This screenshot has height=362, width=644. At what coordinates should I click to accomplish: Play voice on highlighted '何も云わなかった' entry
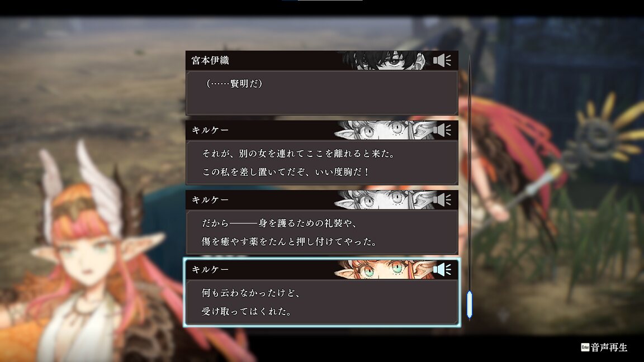coord(442,270)
